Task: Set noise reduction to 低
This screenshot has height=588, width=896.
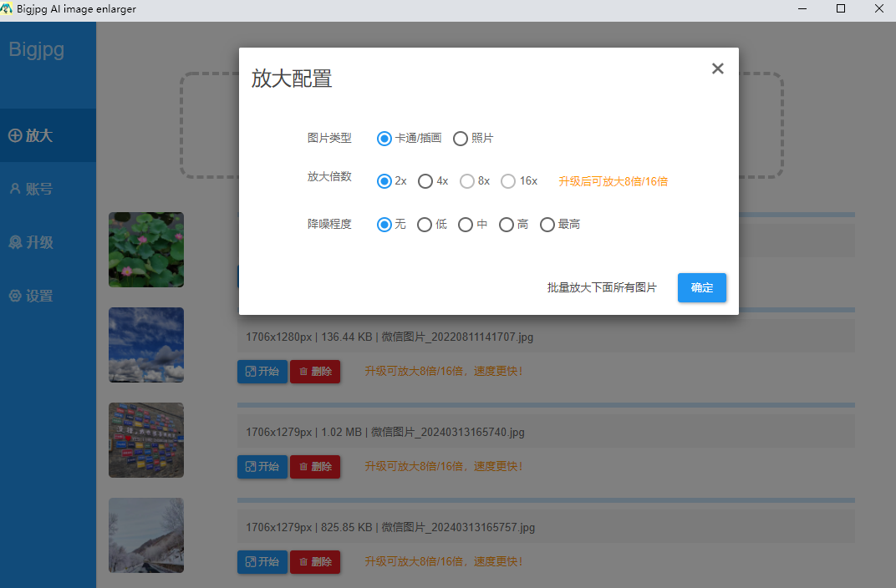Action: (425, 225)
